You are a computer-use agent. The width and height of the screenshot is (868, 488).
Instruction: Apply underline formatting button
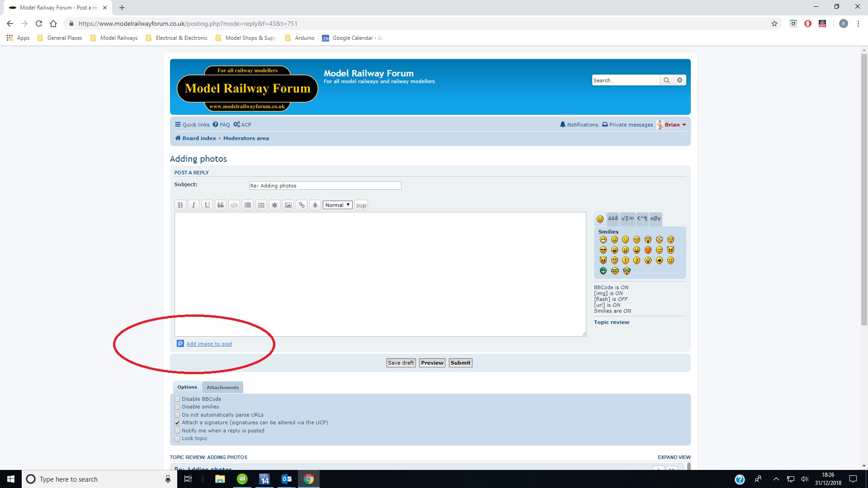(207, 205)
